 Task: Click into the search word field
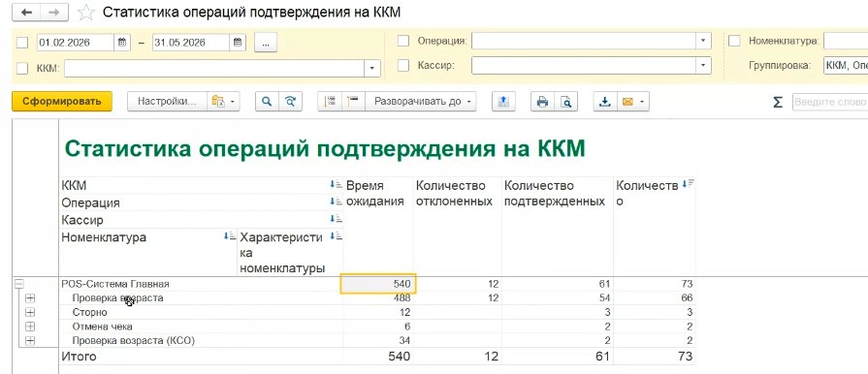[x=830, y=102]
